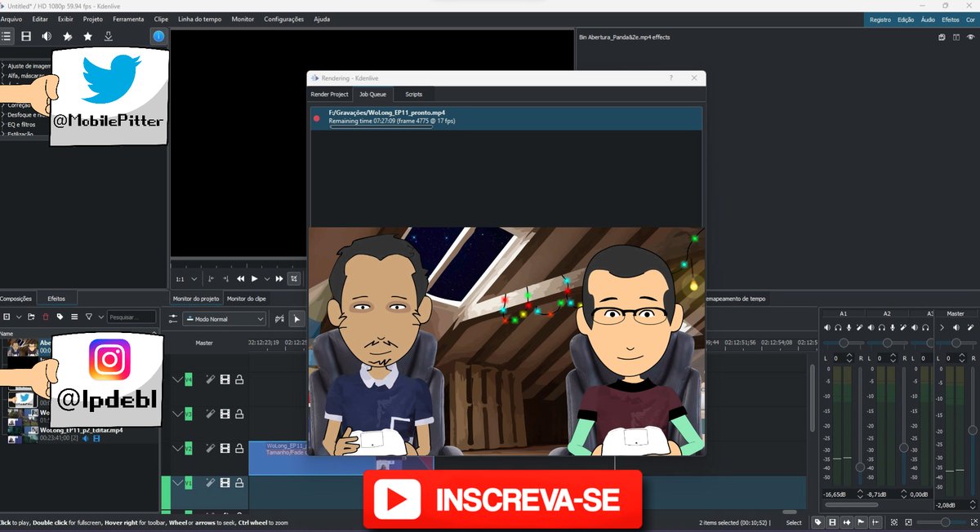Open bin tag icon

(x=60, y=317)
